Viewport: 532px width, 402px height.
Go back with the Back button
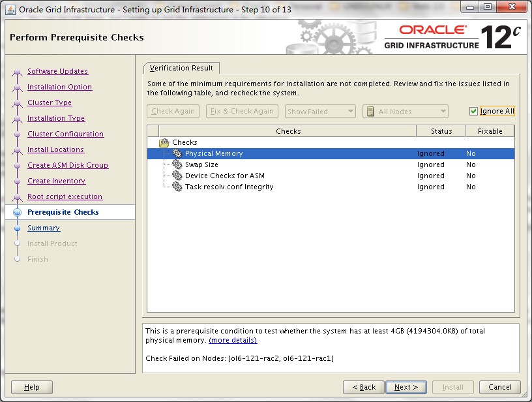pos(364,387)
